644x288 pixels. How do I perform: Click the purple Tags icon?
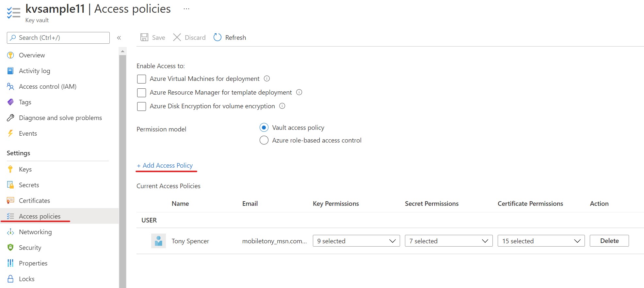pyautogui.click(x=10, y=102)
